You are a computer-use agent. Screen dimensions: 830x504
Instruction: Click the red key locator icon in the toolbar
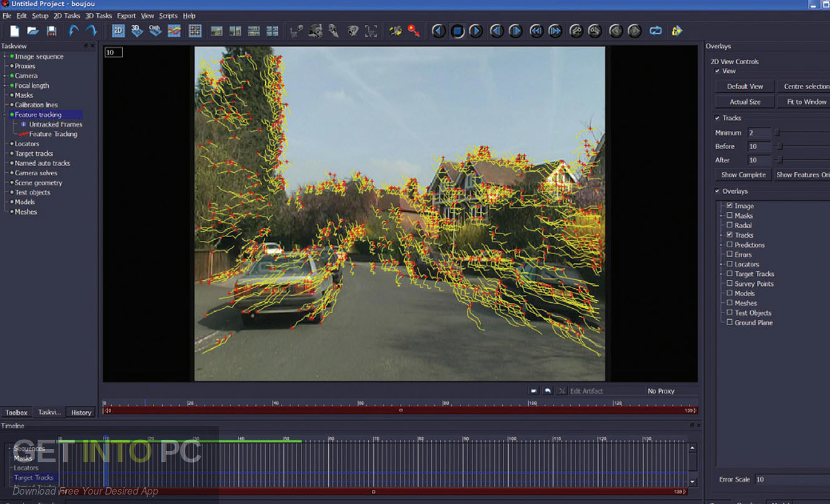click(x=414, y=31)
